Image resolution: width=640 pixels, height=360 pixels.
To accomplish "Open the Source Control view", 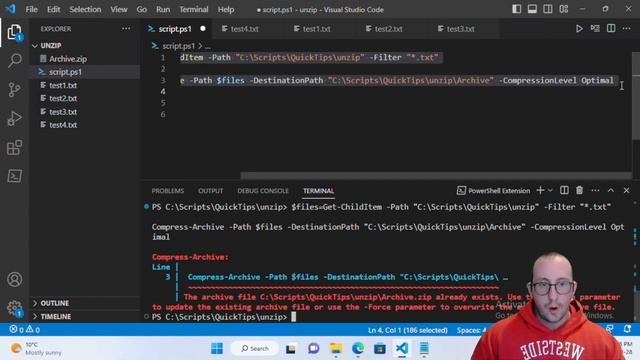I will (14, 89).
